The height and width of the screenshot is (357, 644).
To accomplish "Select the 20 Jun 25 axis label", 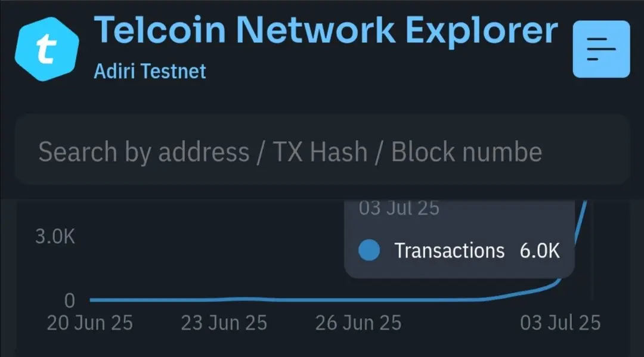I will click(90, 323).
